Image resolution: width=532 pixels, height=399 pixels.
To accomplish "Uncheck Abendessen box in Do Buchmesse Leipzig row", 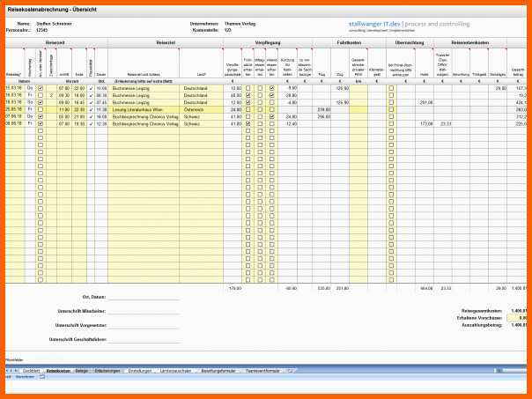I will 272,88.
